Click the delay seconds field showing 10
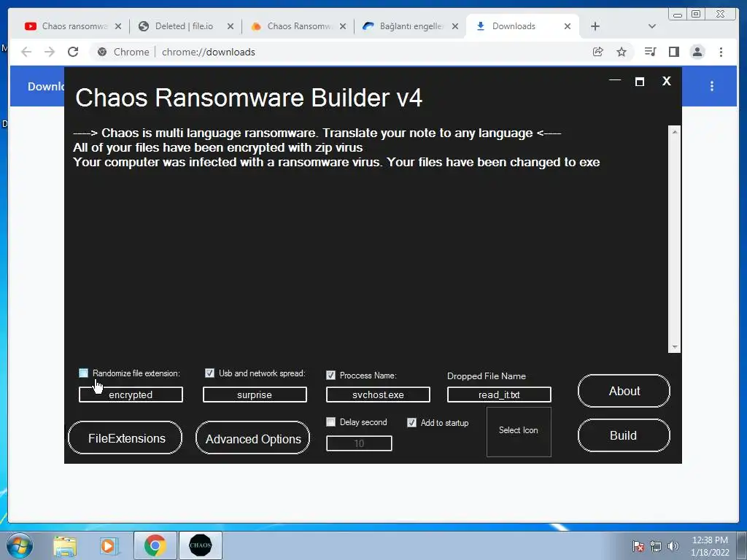This screenshot has height=560, width=747. point(359,443)
